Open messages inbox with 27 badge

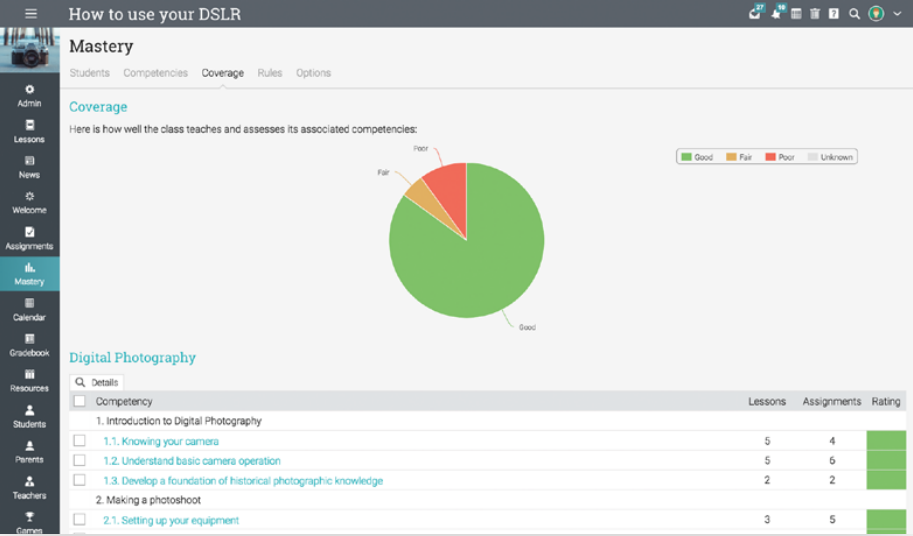[755, 14]
